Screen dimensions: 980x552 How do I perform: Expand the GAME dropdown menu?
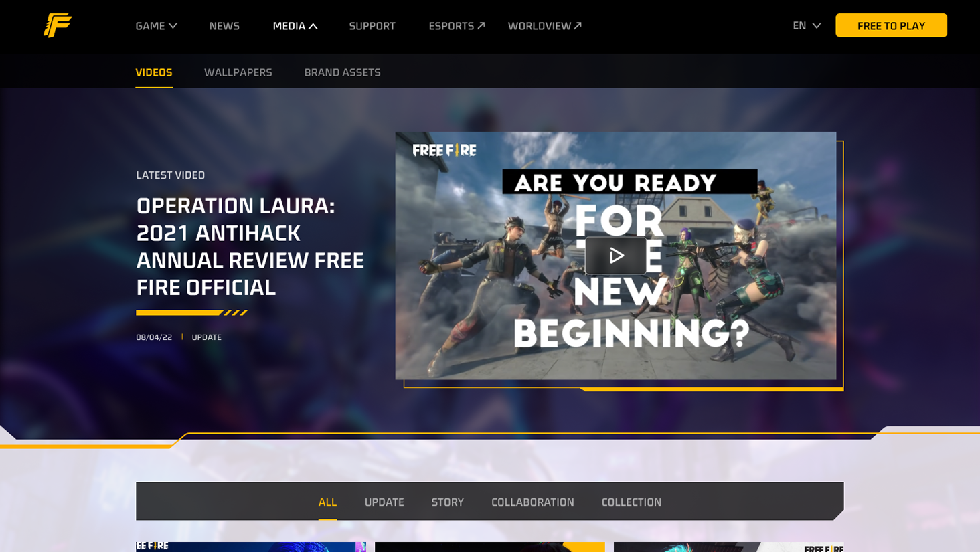156,26
